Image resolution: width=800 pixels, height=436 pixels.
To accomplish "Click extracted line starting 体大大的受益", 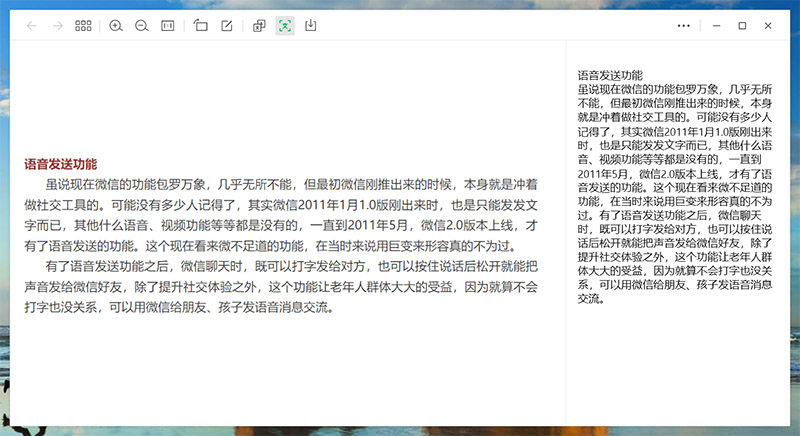I will pos(675,271).
